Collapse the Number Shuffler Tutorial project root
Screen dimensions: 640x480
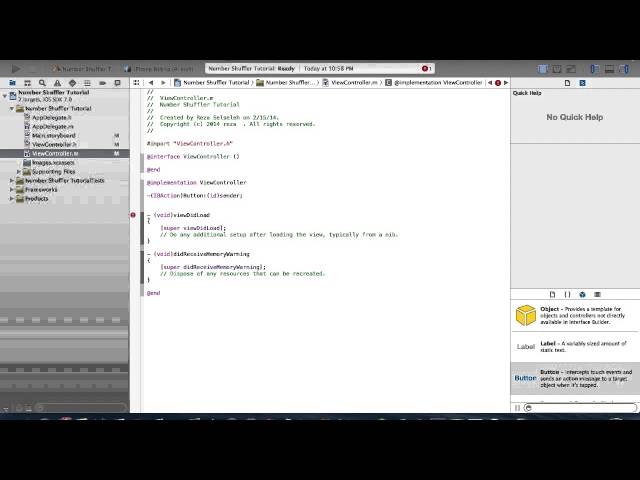pos(4,96)
